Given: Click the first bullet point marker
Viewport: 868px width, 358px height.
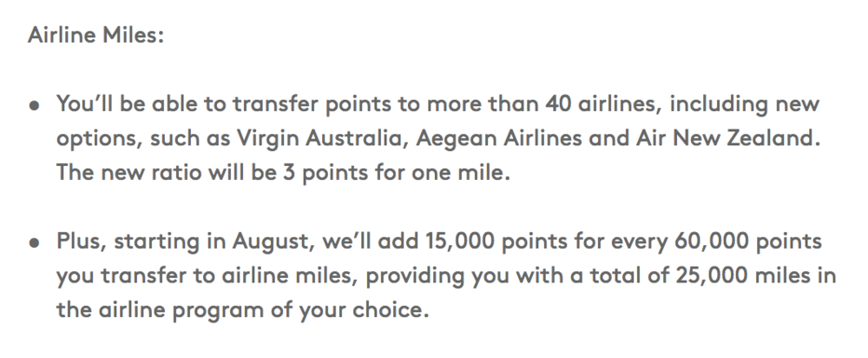Looking at the screenshot, I should [35, 104].
